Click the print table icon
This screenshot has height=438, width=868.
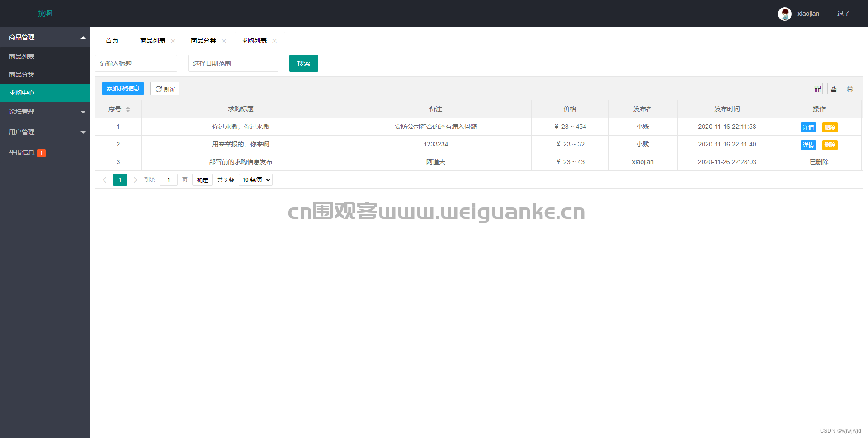pyautogui.click(x=850, y=89)
